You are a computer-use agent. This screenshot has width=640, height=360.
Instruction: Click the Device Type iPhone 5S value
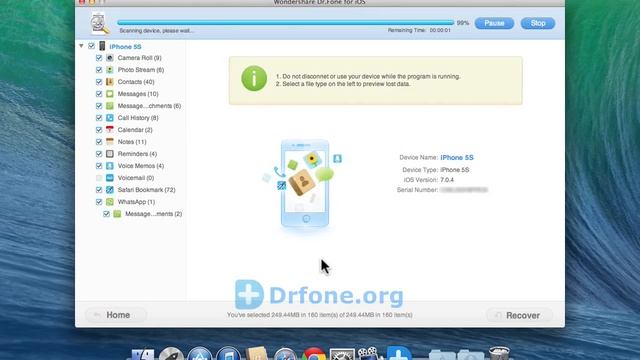coord(454,170)
